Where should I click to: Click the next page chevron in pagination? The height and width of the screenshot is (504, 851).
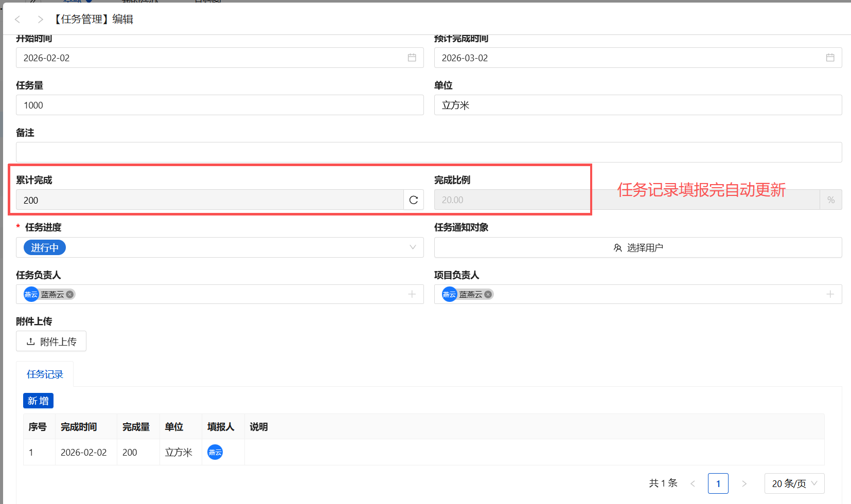point(744,483)
